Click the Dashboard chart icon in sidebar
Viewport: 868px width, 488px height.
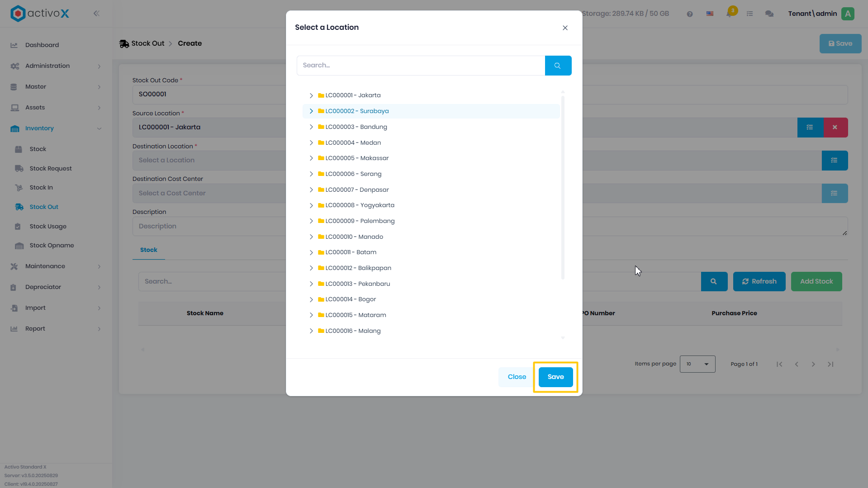point(14,45)
